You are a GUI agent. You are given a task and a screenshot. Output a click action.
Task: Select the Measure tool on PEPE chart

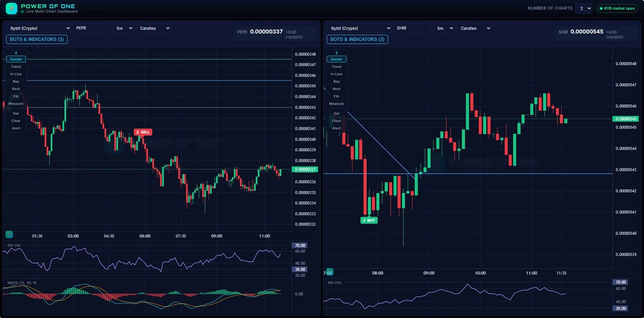coord(16,104)
